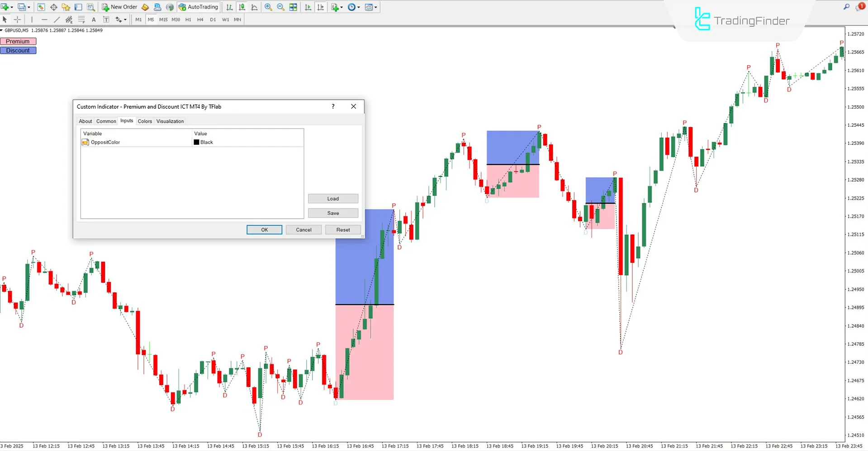This screenshot has height=451, width=868.
Task: Open the Visualization tab
Action: pos(170,121)
